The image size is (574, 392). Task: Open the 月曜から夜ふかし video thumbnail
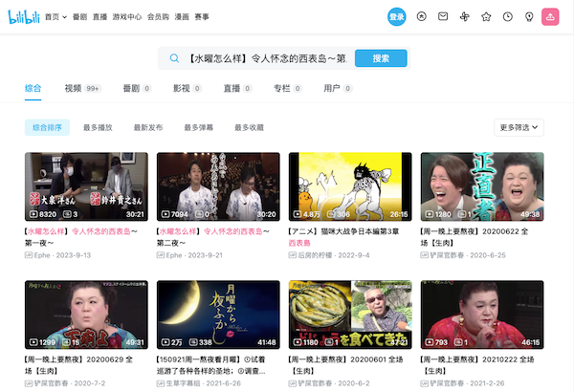coord(218,314)
